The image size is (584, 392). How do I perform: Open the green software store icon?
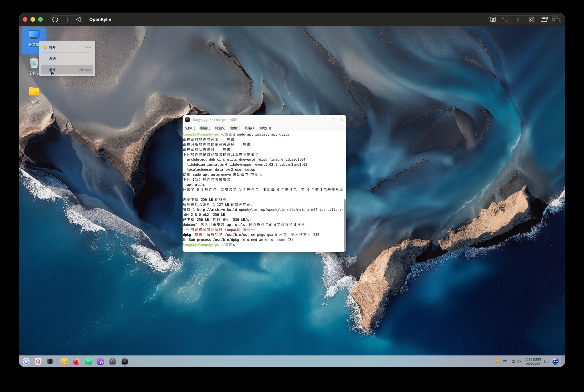[89, 361]
